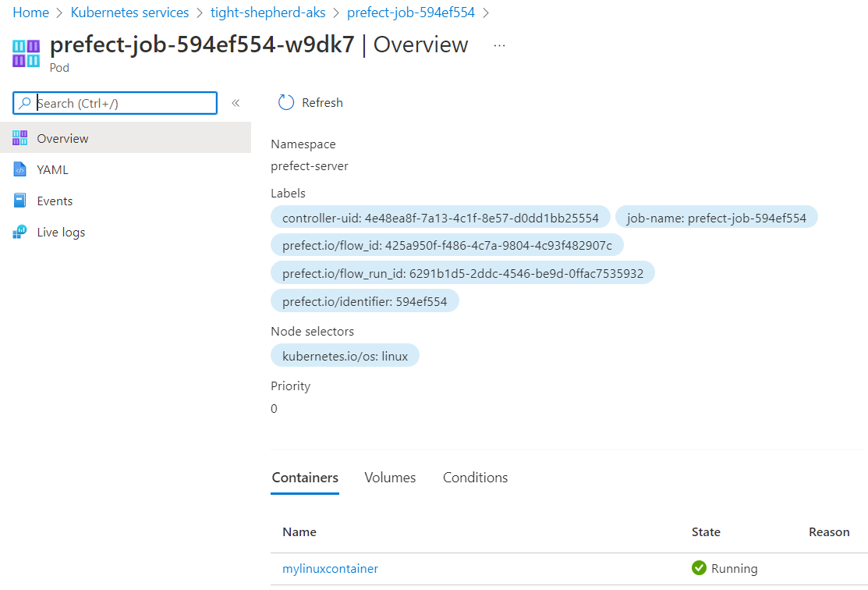868x590 pixels.
Task: Collapse the sidebar with the double chevron
Action: [236, 103]
